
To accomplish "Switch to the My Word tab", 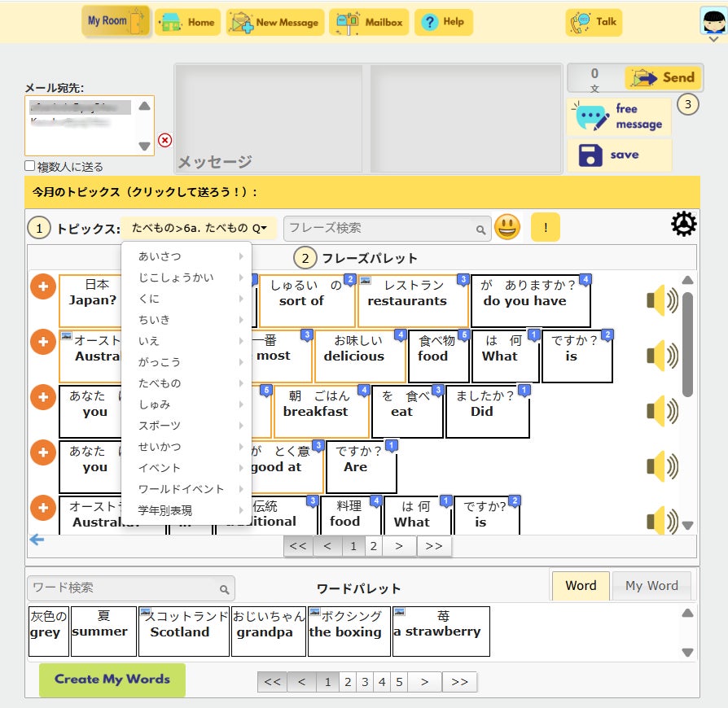I will [651, 585].
